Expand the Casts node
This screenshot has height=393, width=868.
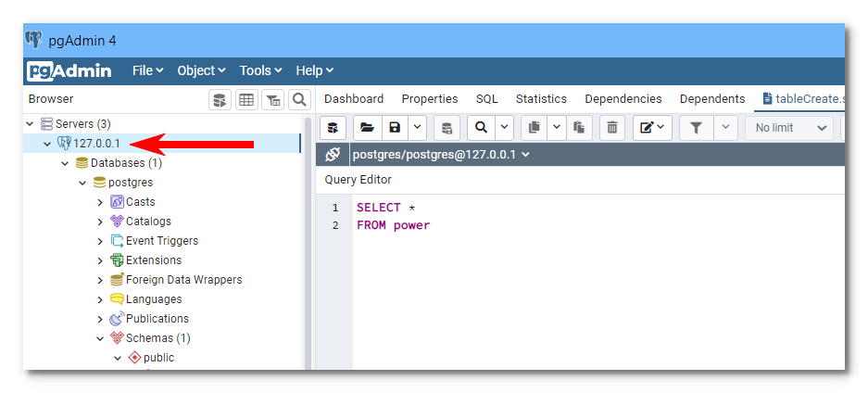(x=100, y=203)
